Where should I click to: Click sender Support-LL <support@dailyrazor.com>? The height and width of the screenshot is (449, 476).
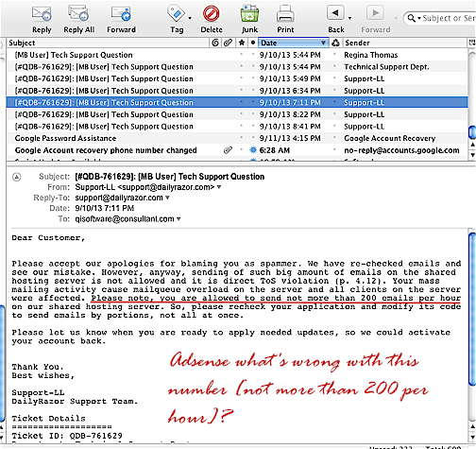pos(144,187)
